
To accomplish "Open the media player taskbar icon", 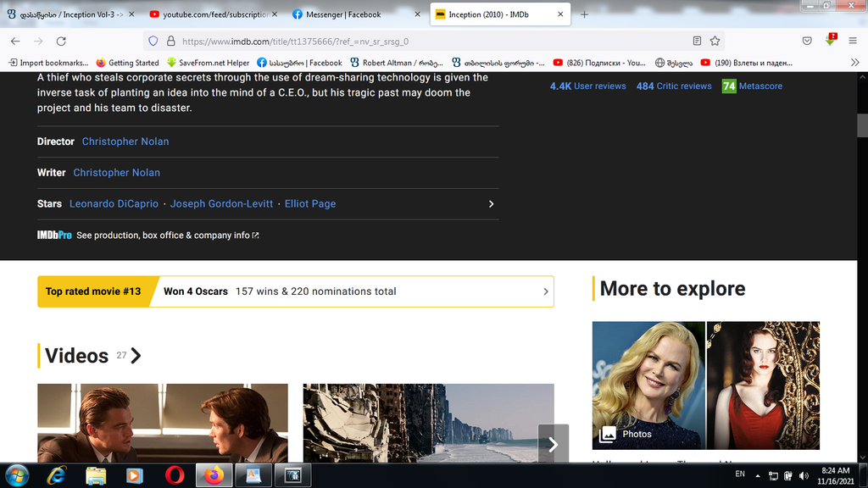I will tap(135, 475).
